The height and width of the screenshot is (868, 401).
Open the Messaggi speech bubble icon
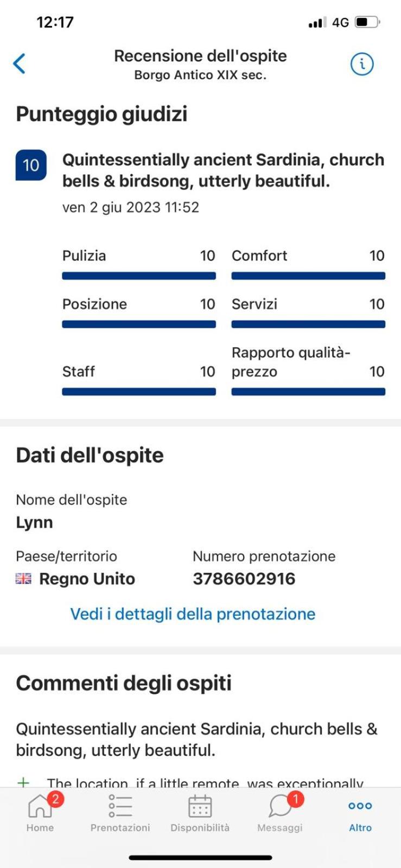click(280, 806)
